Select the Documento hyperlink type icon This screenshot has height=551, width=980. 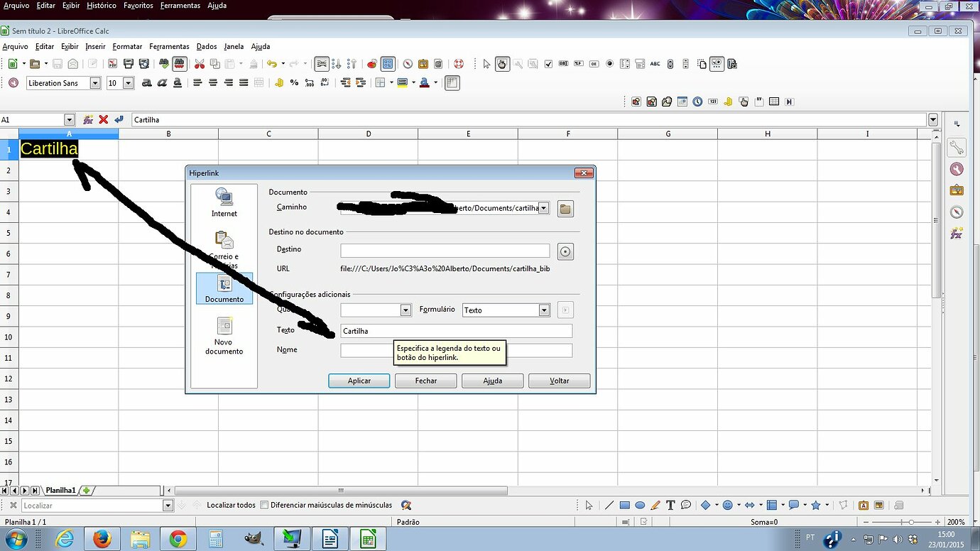click(x=224, y=289)
